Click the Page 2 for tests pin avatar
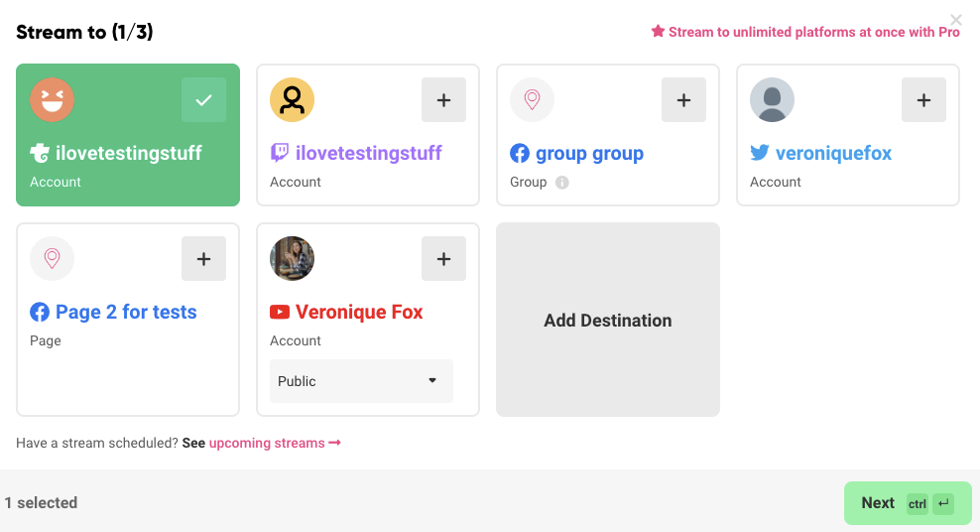 pos(52,259)
